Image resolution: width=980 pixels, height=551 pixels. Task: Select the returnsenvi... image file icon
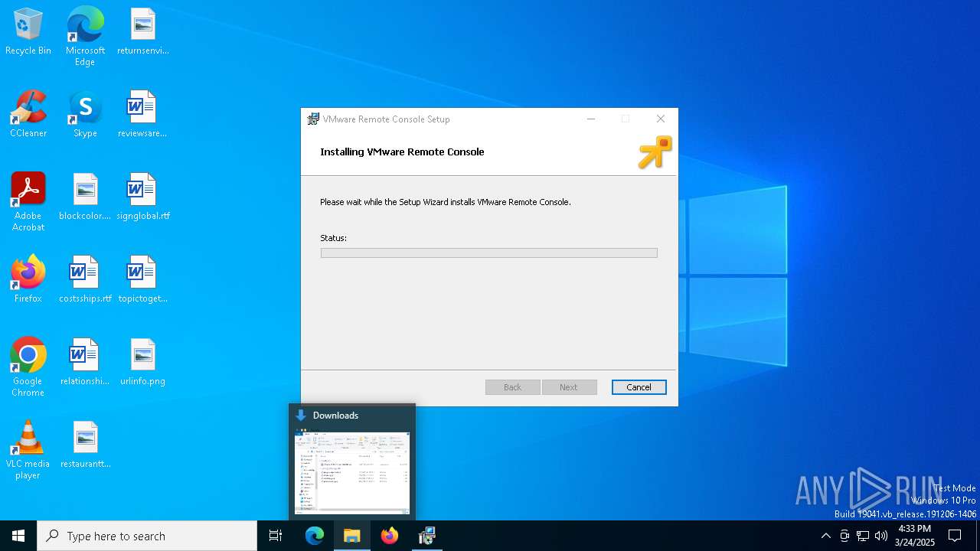coord(142,32)
